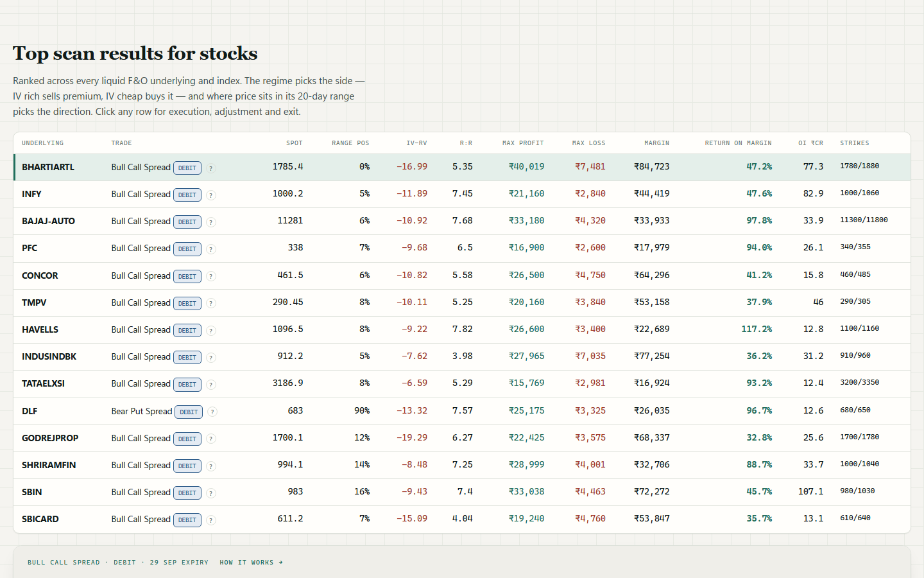Open the INDUSINDBK underlying name
The height and width of the screenshot is (578, 924).
[49, 356]
